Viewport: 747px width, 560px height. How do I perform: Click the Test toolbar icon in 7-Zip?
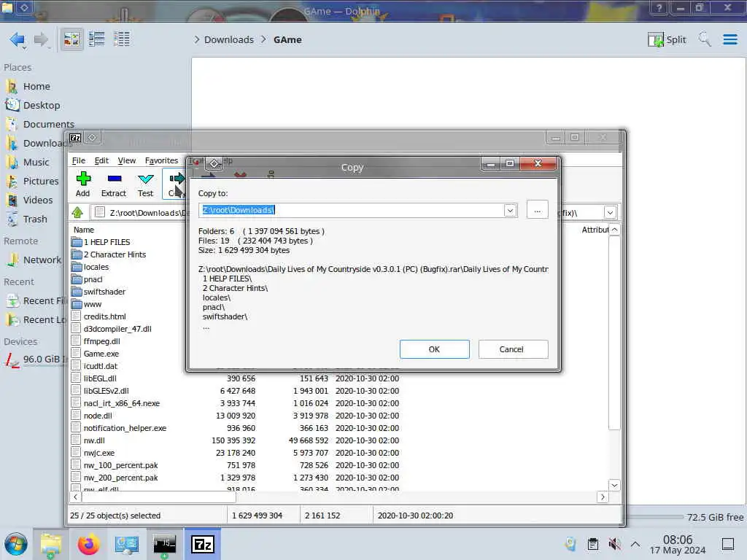pyautogui.click(x=145, y=184)
